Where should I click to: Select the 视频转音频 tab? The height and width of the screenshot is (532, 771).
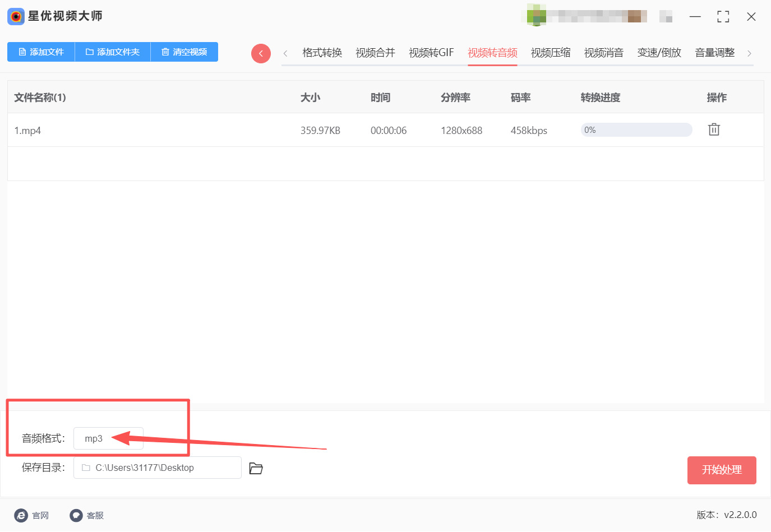(x=492, y=53)
